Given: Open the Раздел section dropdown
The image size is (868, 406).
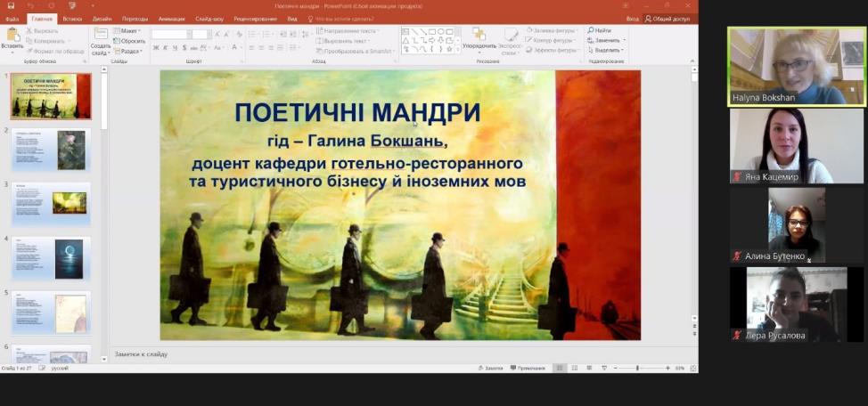Looking at the screenshot, I should pos(127,51).
